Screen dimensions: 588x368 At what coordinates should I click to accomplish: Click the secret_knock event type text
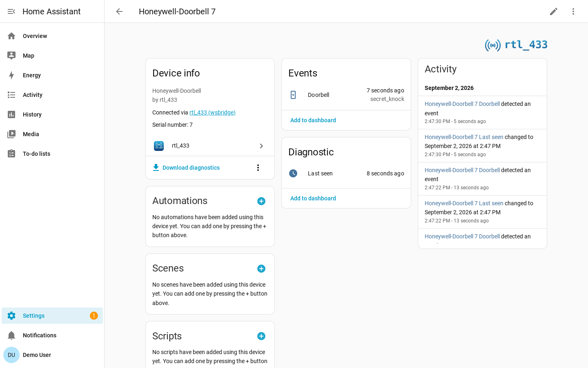387,99
